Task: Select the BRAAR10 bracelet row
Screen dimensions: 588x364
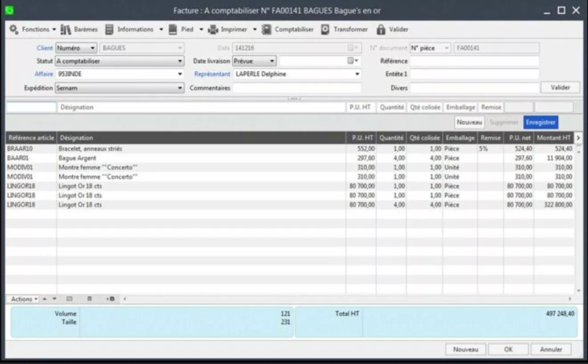Action: point(290,149)
